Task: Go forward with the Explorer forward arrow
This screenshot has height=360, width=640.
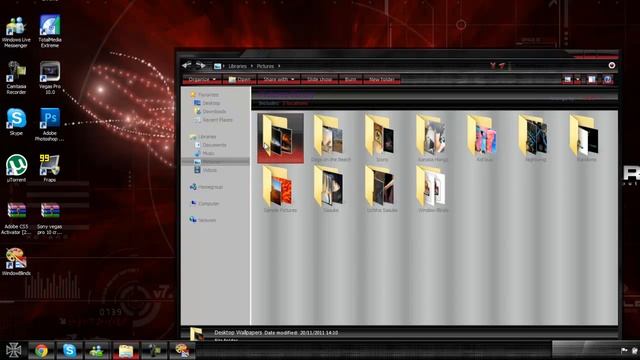Action: pos(200,65)
